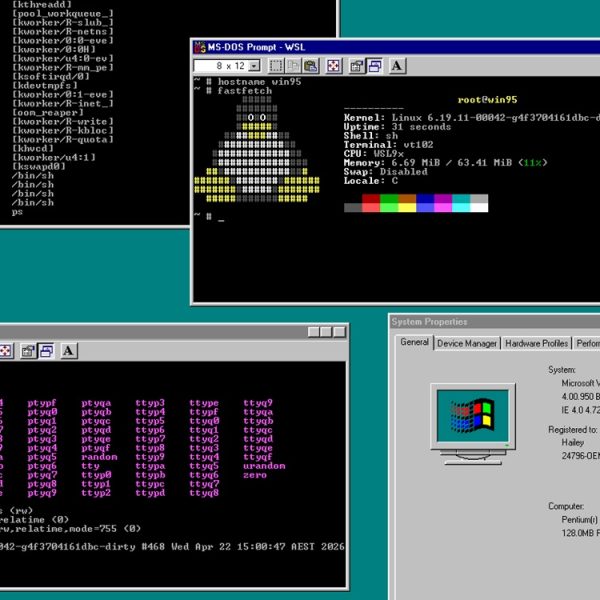Click '[pool_workqueue_]' in the process list

click(x=63, y=13)
